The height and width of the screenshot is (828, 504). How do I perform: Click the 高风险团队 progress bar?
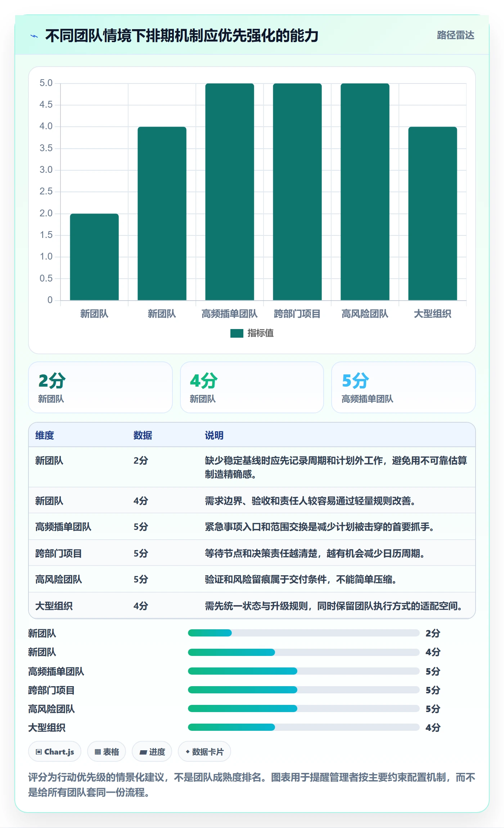(304, 708)
